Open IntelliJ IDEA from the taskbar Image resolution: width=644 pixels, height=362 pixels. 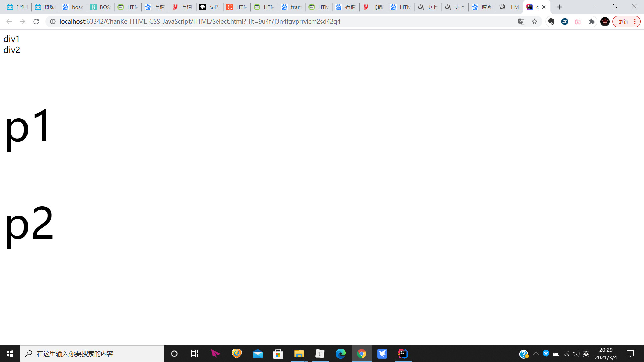tap(403, 354)
